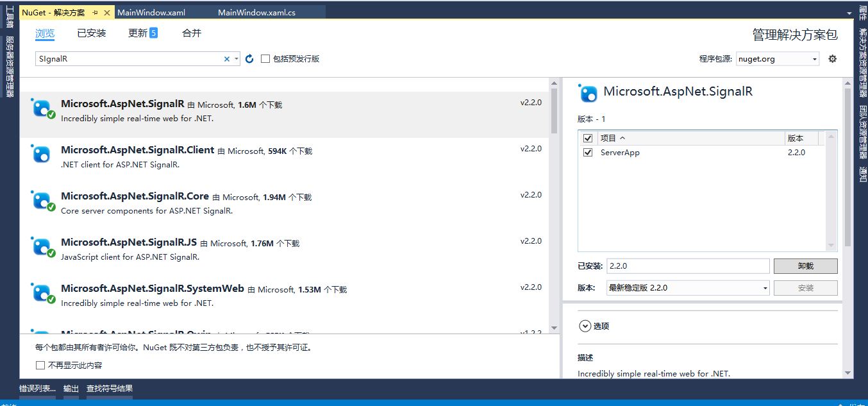
Task: Select the Microsoft.AspNet.SignalR.SystemWeb package name
Action: tap(153, 289)
